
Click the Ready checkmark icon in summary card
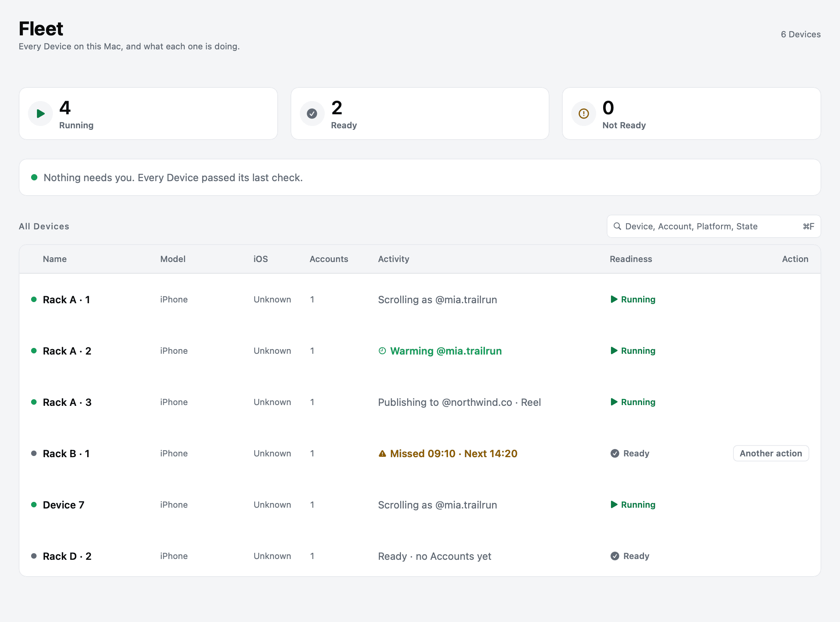[x=312, y=114]
